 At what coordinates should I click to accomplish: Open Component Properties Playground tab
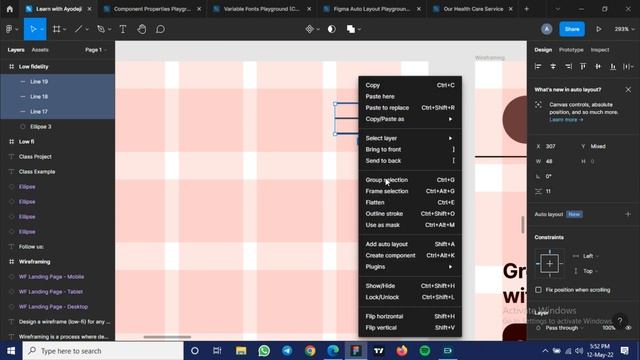point(152,9)
